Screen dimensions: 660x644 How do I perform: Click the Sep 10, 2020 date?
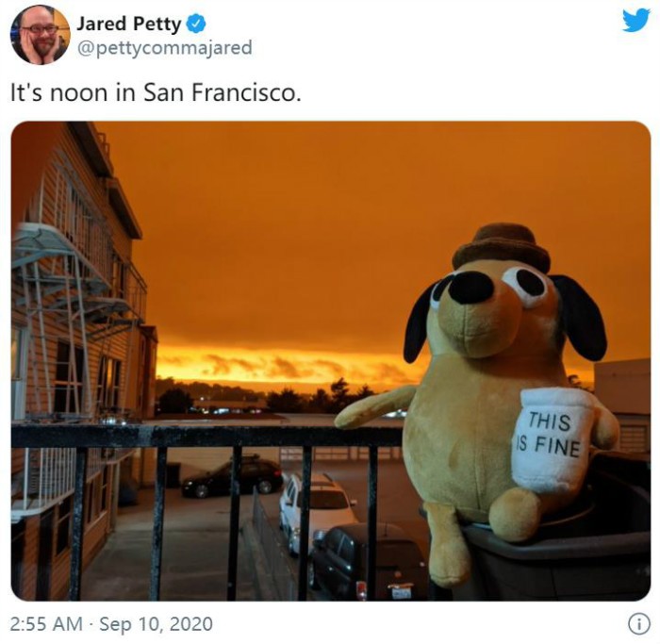156,624
